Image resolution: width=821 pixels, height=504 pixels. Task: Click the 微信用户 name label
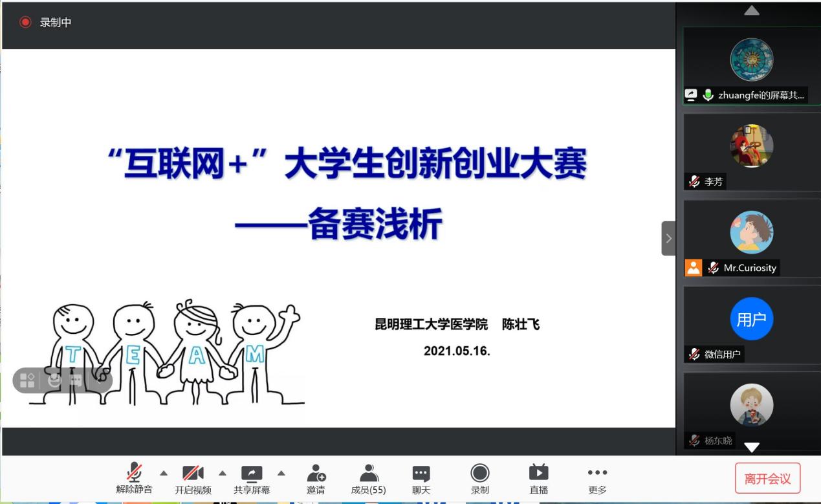pos(723,354)
